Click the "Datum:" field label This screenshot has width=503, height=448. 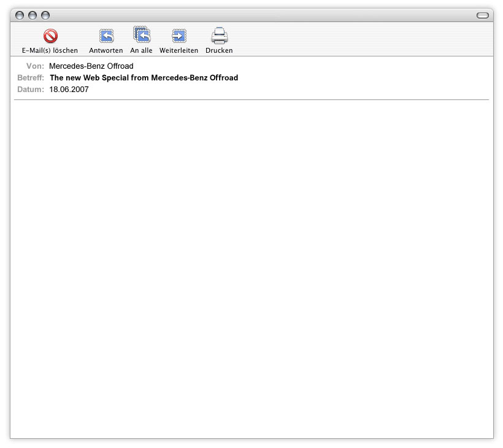[x=31, y=90]
